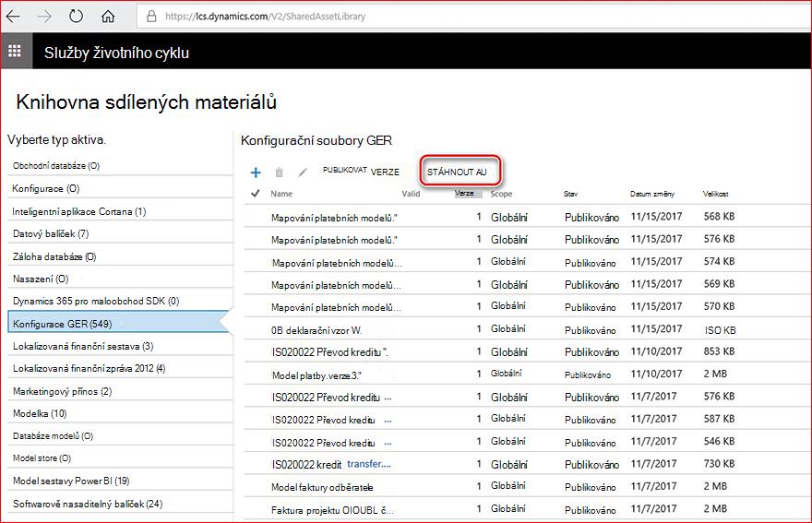Click the STÁHNOUT AU button
The width and height of the screenshot is (812, 523).
tap(456, 172)
